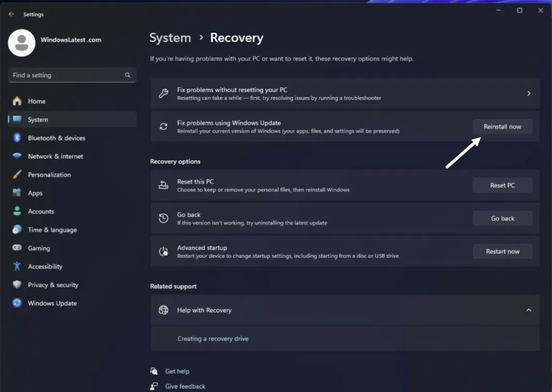The image size is (552, 392).
Task: Collapse the Help with Recovery section
Action: click(529, 310)
